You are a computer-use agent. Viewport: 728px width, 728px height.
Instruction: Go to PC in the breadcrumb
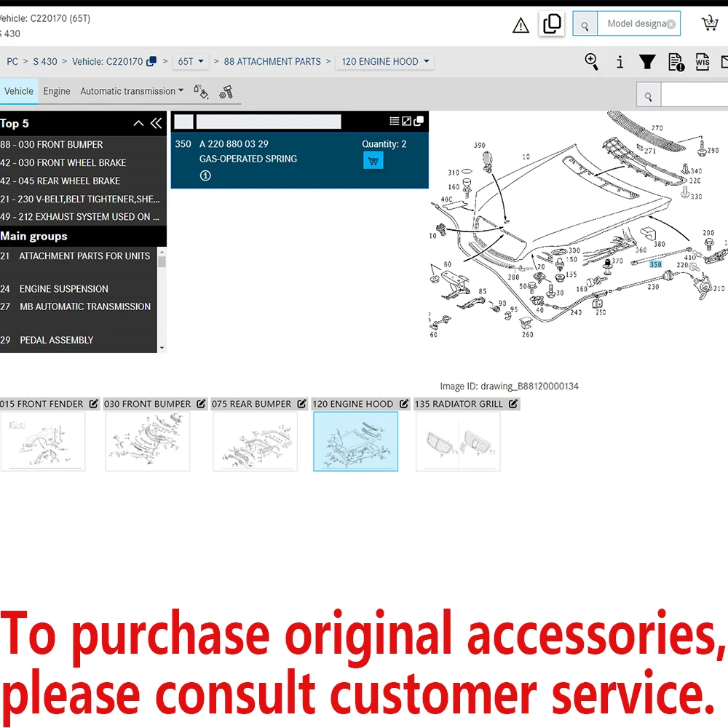(12, 62)
